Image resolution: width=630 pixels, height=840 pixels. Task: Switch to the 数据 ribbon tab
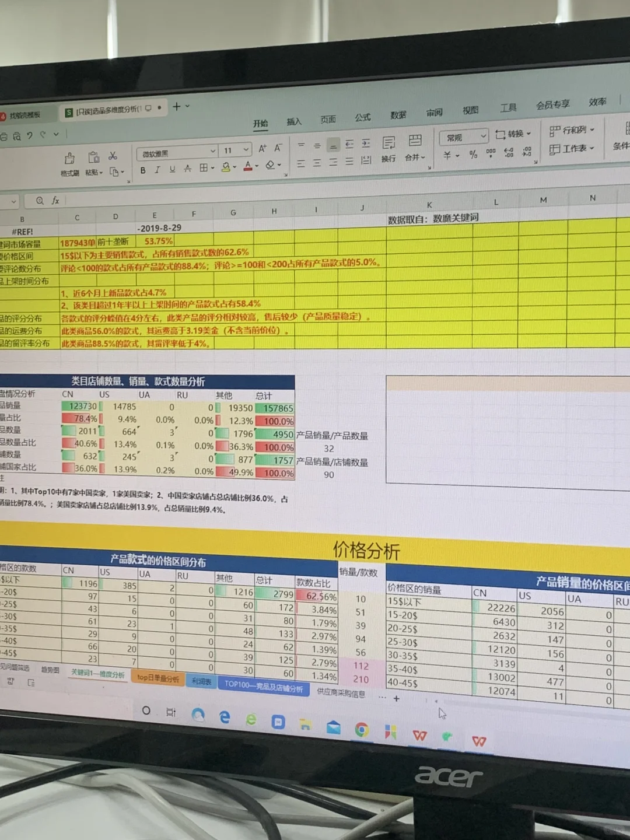(x=398, y=115)
